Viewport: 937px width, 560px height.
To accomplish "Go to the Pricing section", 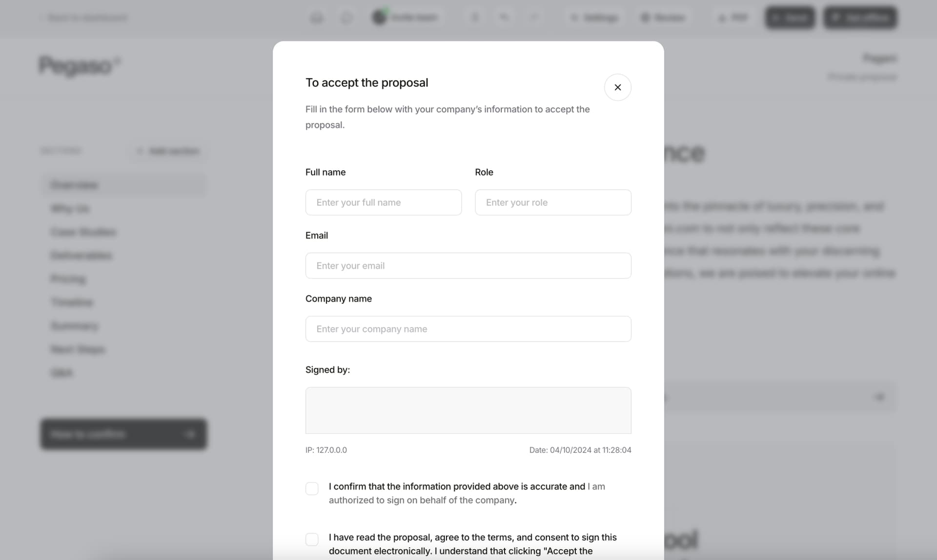I will [x=68, y=279].
